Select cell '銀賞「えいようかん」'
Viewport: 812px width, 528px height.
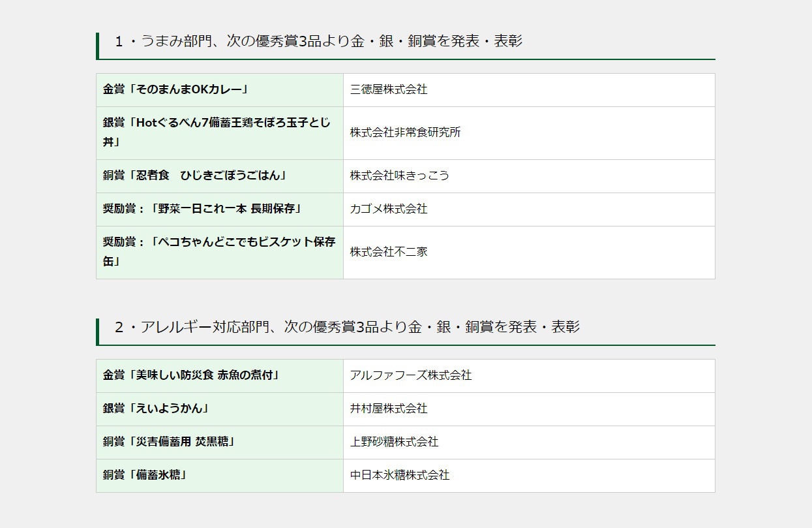[220, 409]
